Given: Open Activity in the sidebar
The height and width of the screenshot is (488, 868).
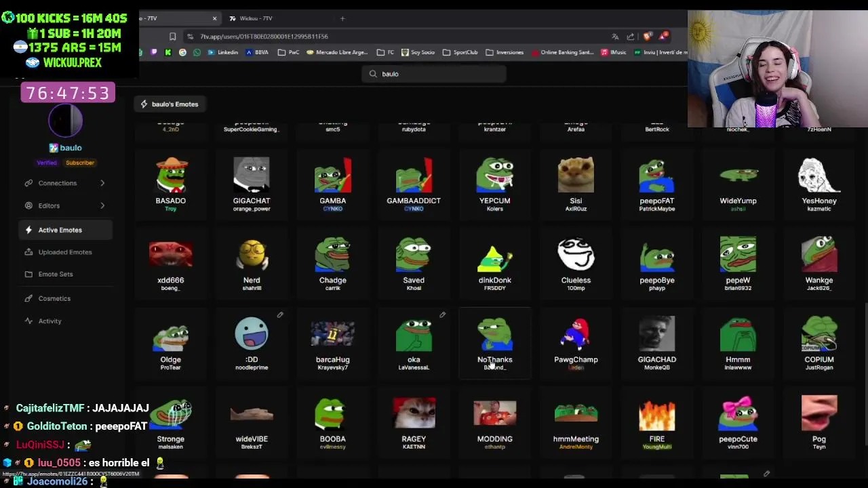Looking at the screenshot, I should point(65,321).
